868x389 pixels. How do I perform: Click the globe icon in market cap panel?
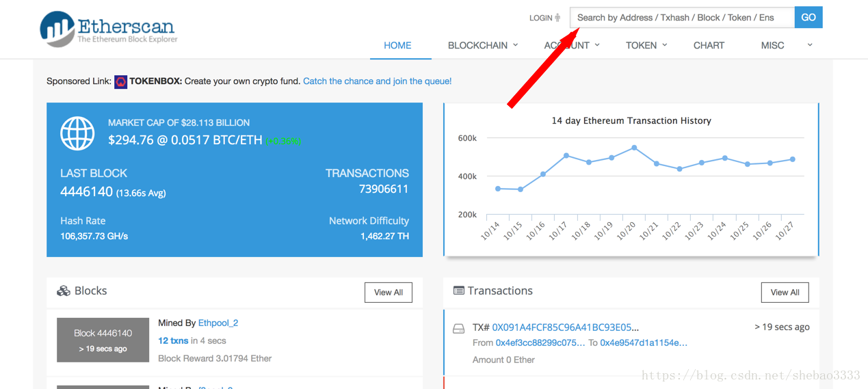(x=77, y=133)
